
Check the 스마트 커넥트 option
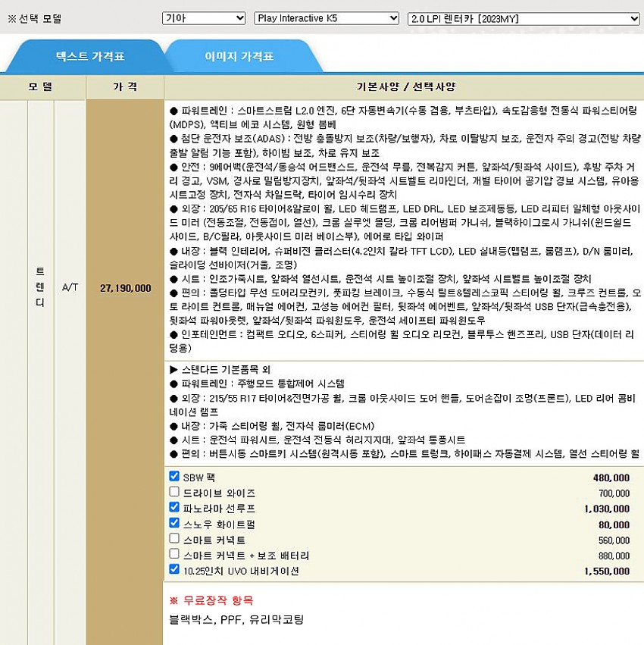(x=175, y=540)
